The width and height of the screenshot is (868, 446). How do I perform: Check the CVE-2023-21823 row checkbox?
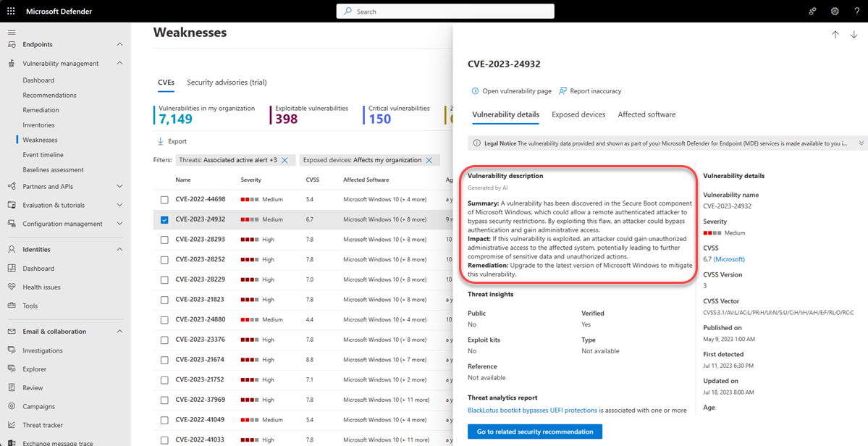point(164,300)
